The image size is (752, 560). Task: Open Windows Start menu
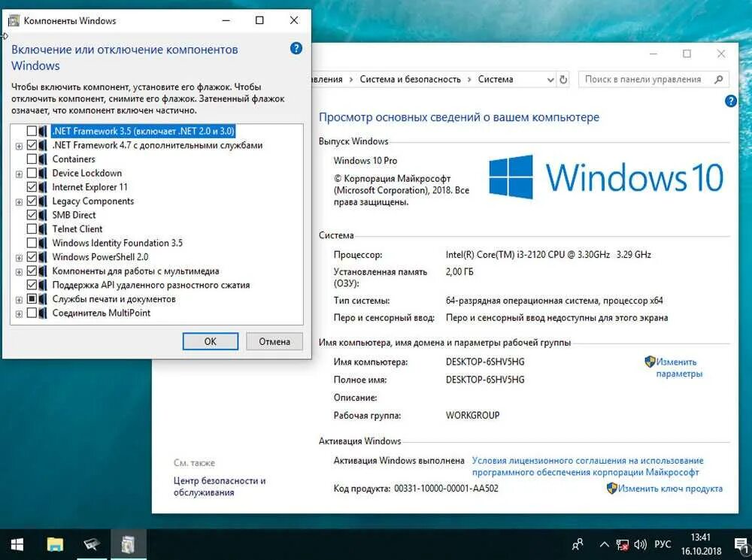click(17, 544)
